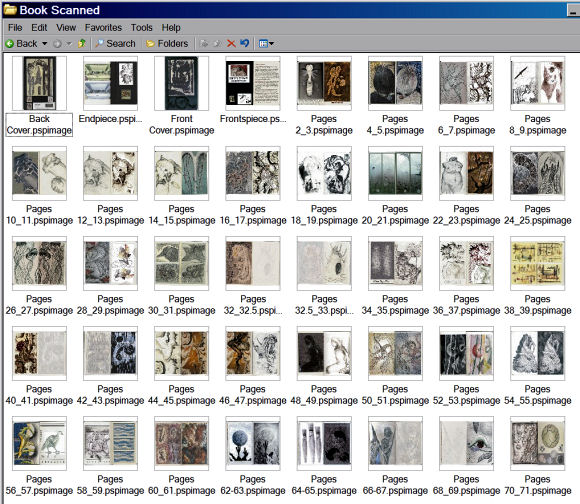Select the Pages 64-65.pspimage thumbnail
This screenshot has height=504, width=580.
click(x=324, y=443)
